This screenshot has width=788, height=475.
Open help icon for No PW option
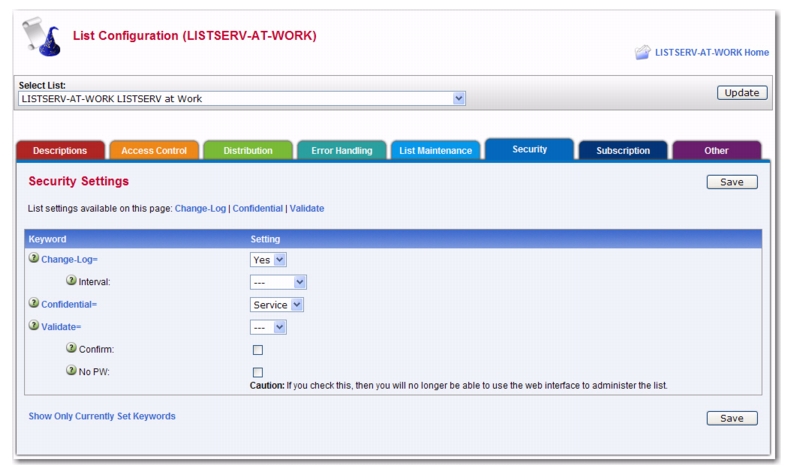71,370
